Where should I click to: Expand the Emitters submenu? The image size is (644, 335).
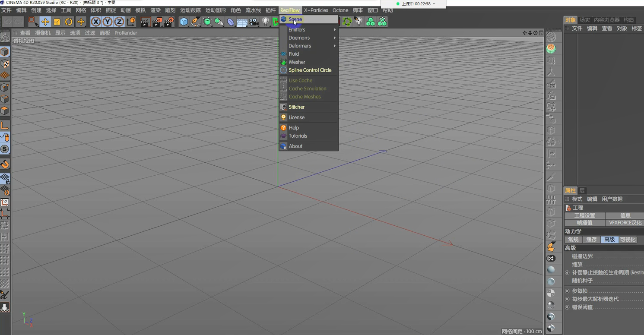pyautogui.click(x=308, y=30)
